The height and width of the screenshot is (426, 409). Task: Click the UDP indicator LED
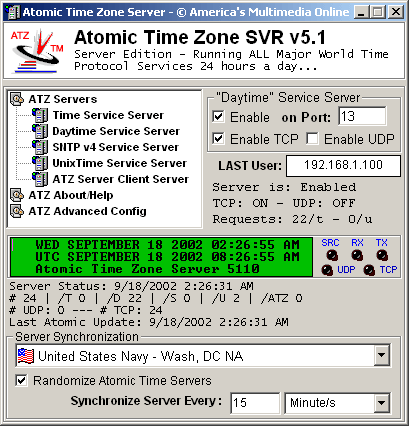coord(327,270)
